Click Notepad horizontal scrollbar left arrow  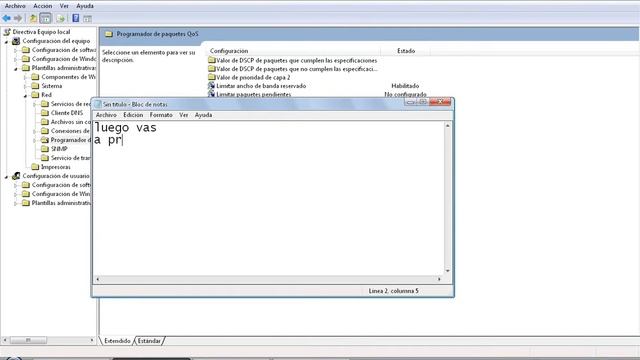click(x=97, y=279)
